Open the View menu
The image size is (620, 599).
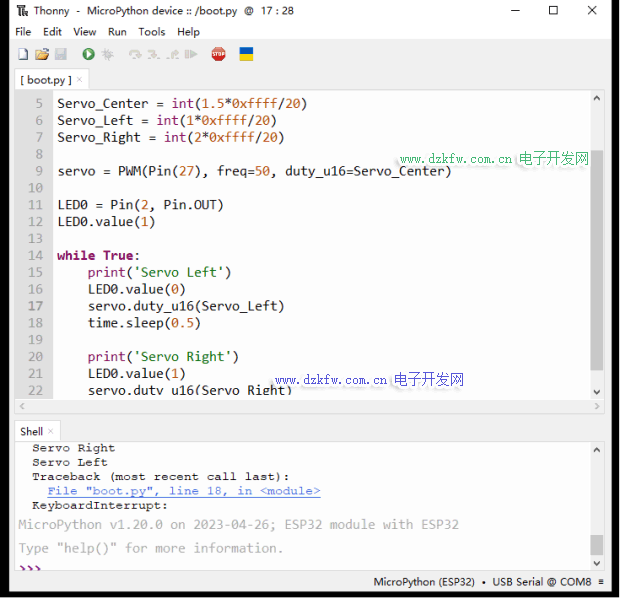point(85,32)
